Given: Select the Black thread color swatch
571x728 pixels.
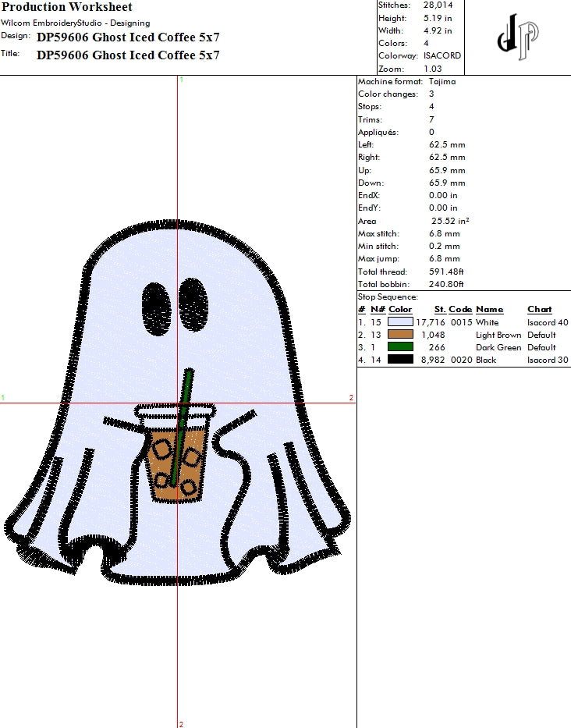Looking at the screenshot, I should click(400, 360).
